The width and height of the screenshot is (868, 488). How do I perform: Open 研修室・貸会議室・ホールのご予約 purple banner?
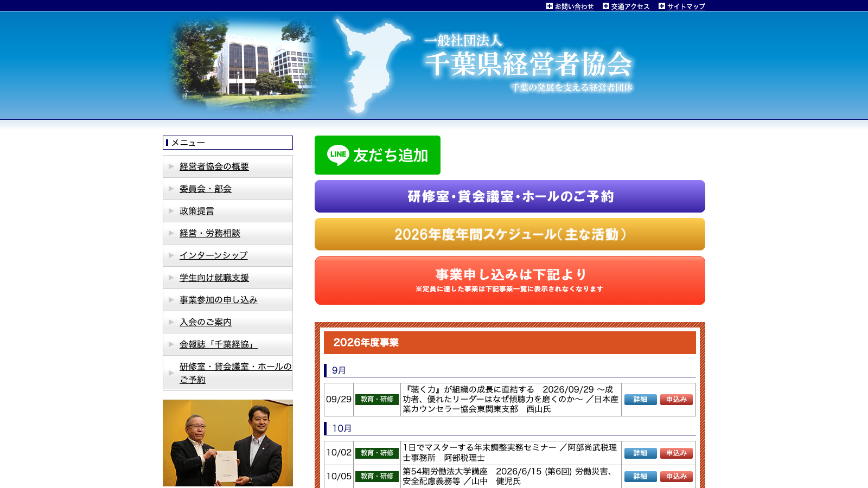510,196
